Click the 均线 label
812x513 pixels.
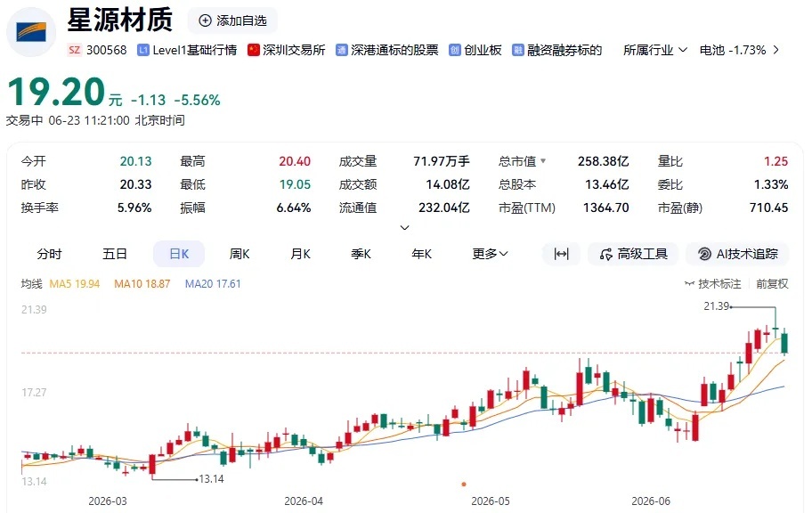(31, 283)
